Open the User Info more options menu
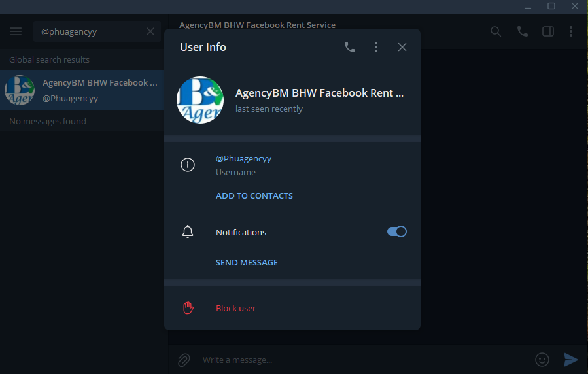This screenshot has height=374, width=588. tap(375, 47)
